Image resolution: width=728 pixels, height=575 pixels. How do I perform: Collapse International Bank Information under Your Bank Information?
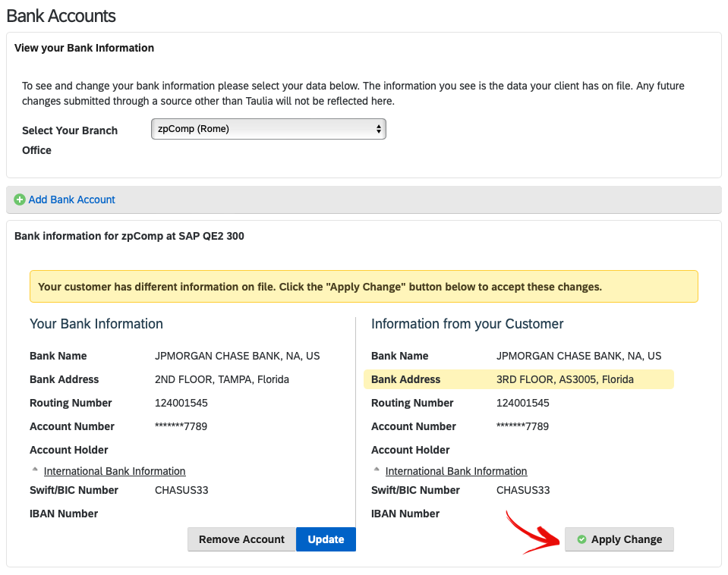pyautogui.click(x=35, y=470)
